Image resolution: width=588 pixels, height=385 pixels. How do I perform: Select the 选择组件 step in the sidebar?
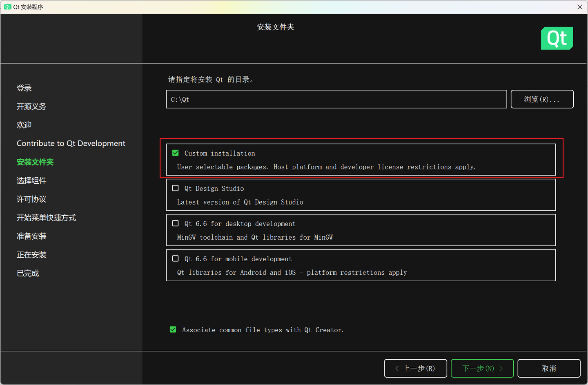(31, 180)
